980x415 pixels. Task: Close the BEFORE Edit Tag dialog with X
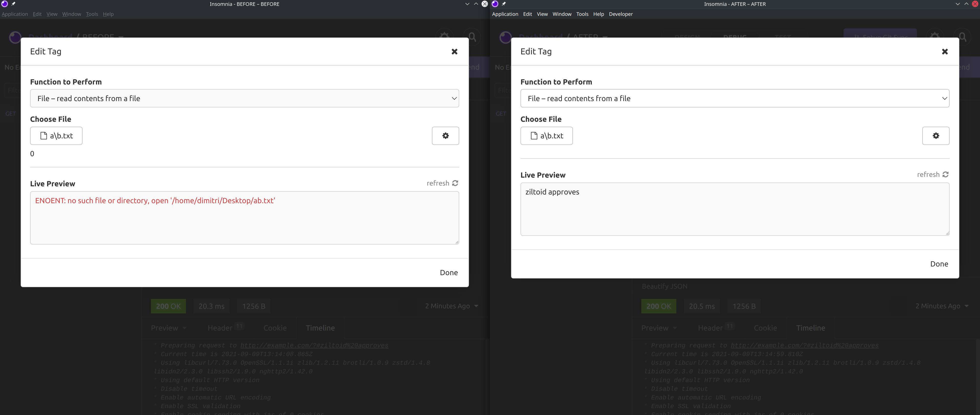tap(454, 52)
